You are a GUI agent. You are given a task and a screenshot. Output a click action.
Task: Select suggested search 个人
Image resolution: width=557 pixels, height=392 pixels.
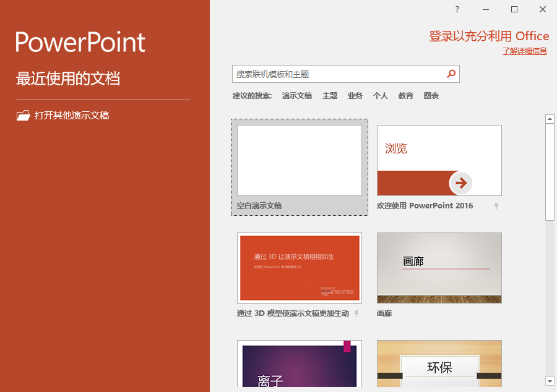click(380, 96)
